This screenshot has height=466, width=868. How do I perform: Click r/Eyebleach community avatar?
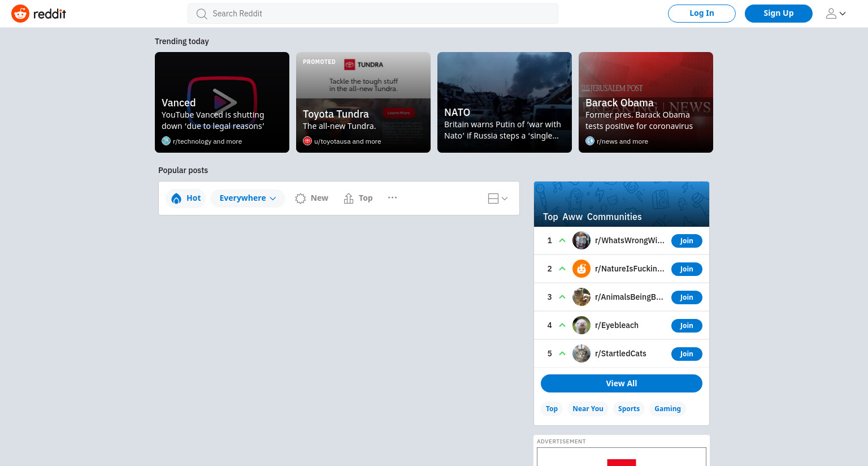(581, 325)
